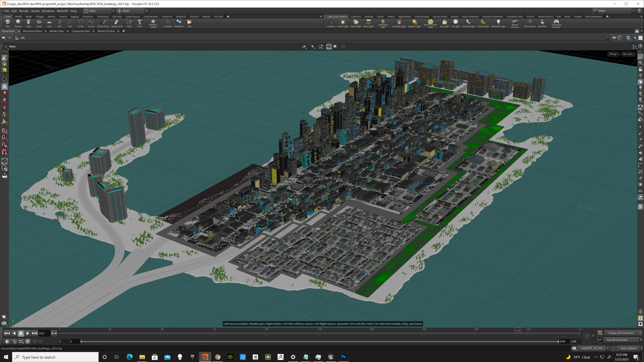644x362 pixels.
Task: Switch to the Animation Editor tab
Action: 32,31
